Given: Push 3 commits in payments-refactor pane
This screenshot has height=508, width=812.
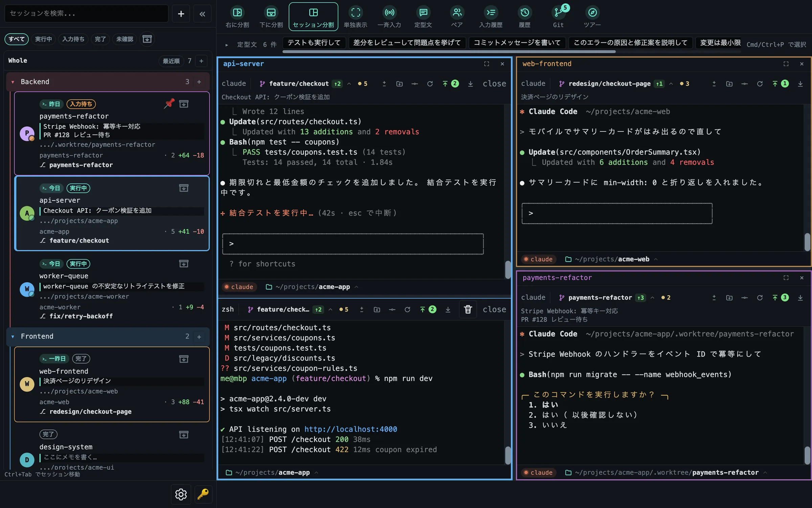Looking at the screenshot, I should pos(781,298).
